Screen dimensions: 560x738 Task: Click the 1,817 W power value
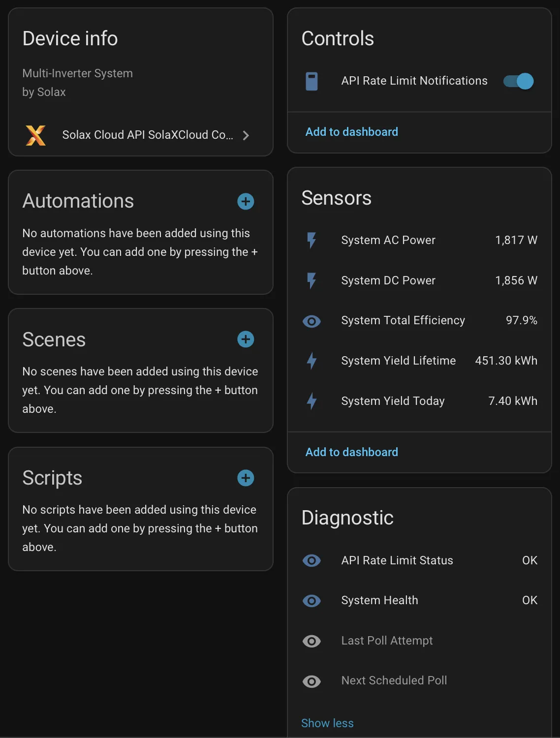click(516, 240)
